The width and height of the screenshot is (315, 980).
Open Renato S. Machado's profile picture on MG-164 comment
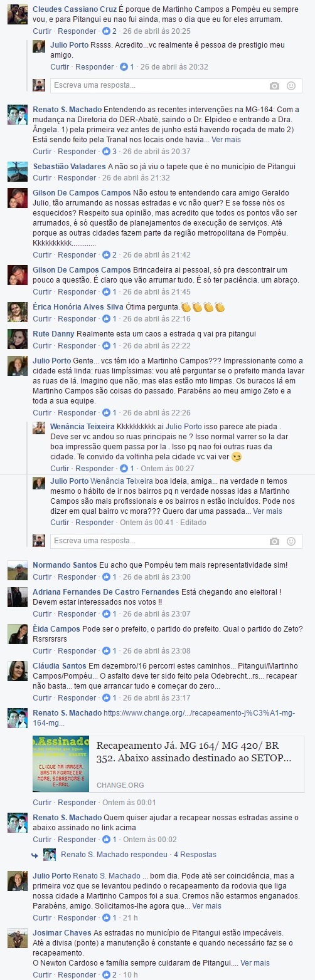[x=18, y=115]
